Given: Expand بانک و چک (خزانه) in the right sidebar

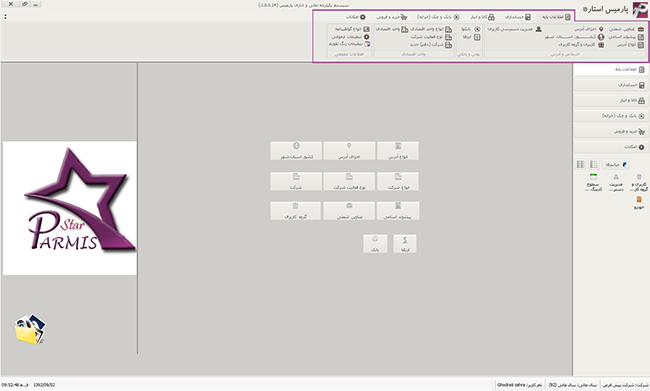Looking at the screenshot, I should [x=611, y=116].
